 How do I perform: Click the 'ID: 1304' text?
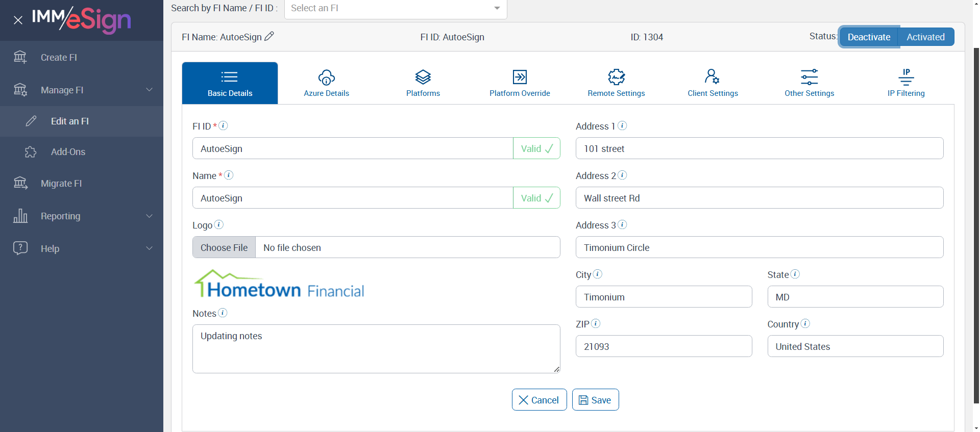point(647,37)
